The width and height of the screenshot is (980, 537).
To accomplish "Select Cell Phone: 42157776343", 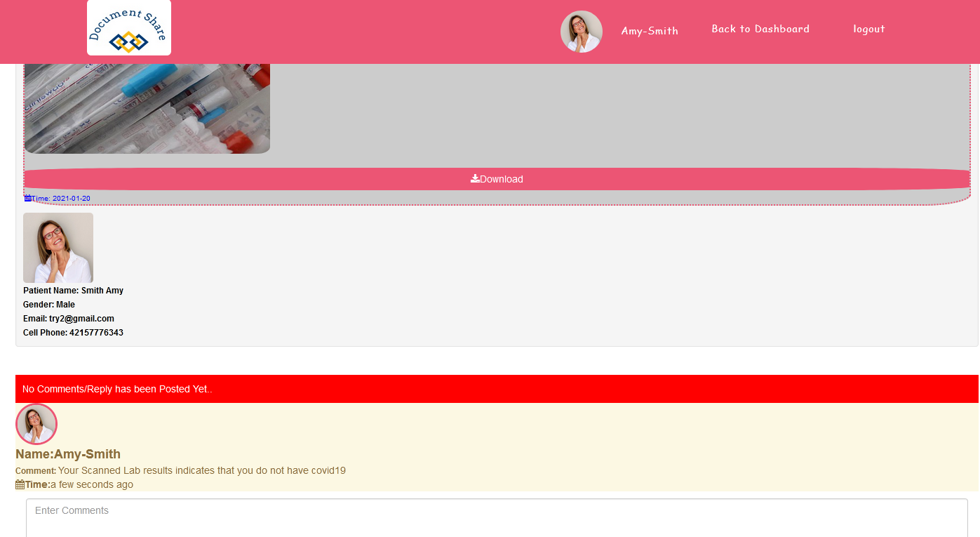I will pos(73,333).
